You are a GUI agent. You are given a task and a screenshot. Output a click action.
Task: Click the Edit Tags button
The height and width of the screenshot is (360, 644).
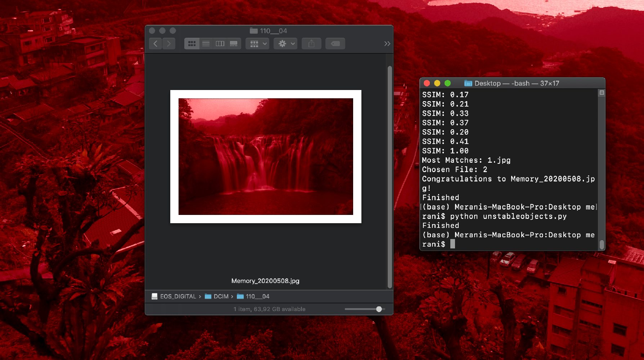[335, 44]
